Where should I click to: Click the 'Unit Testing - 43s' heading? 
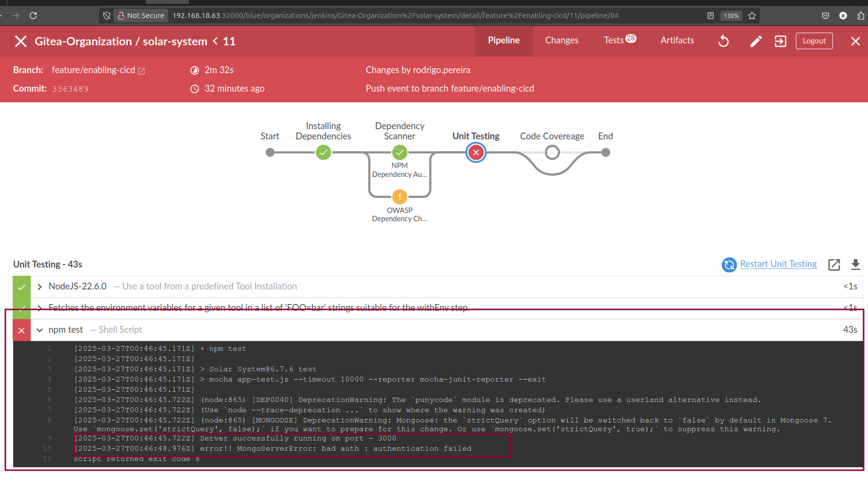48,265
